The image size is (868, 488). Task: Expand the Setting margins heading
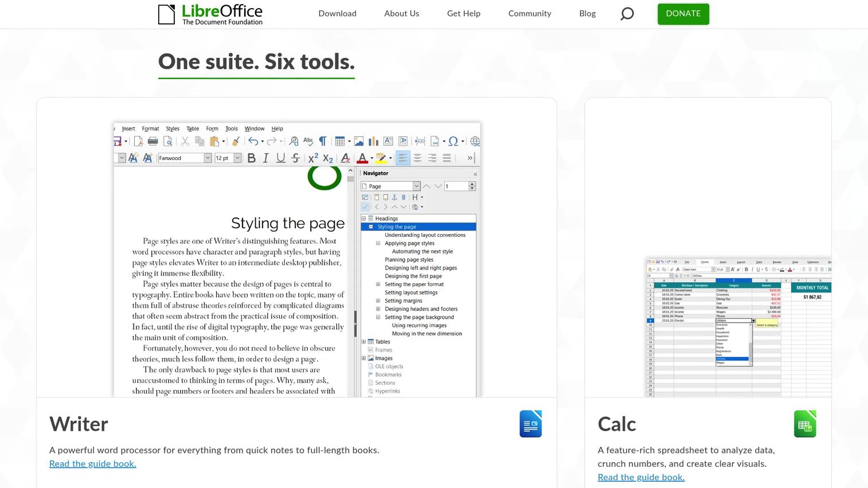click(x=378, y=300)
